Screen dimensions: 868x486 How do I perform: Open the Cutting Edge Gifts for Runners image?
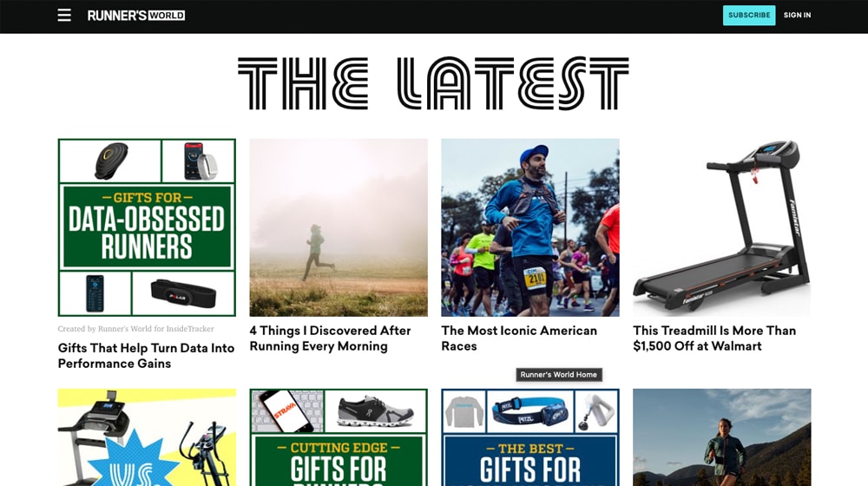click(x=339, y=437)
